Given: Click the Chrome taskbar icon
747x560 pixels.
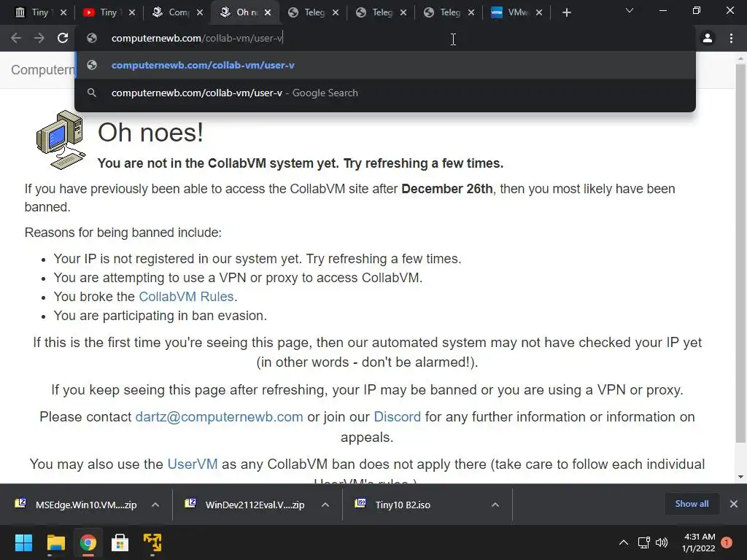Looking at the screenshot, I should click(88, 542).
